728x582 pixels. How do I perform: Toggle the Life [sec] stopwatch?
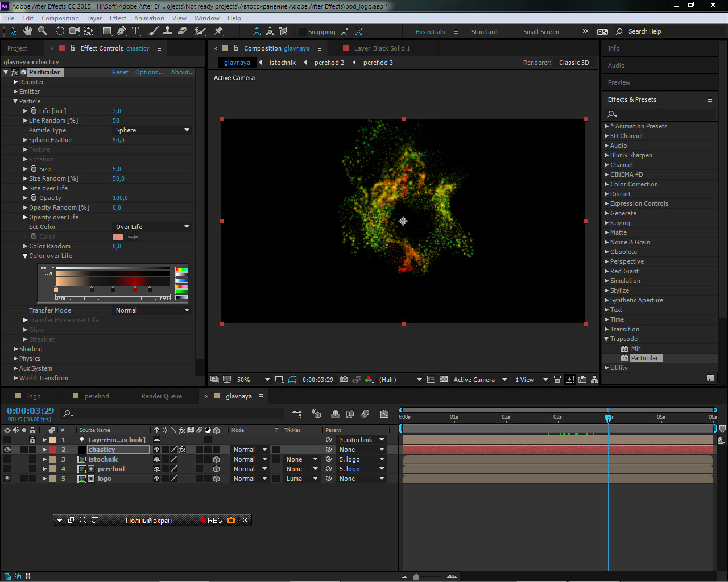tap(34, 111)
